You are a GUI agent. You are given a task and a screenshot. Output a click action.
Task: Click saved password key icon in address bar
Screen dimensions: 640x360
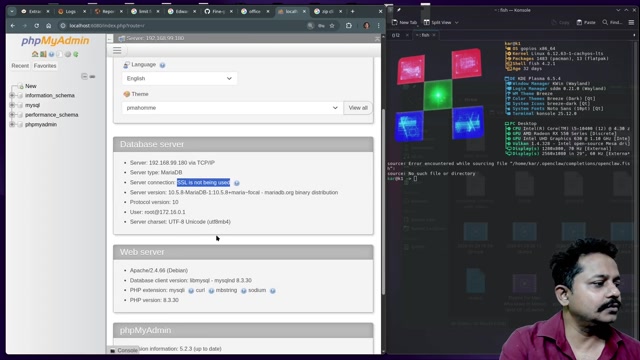click(x=321, y=25)
